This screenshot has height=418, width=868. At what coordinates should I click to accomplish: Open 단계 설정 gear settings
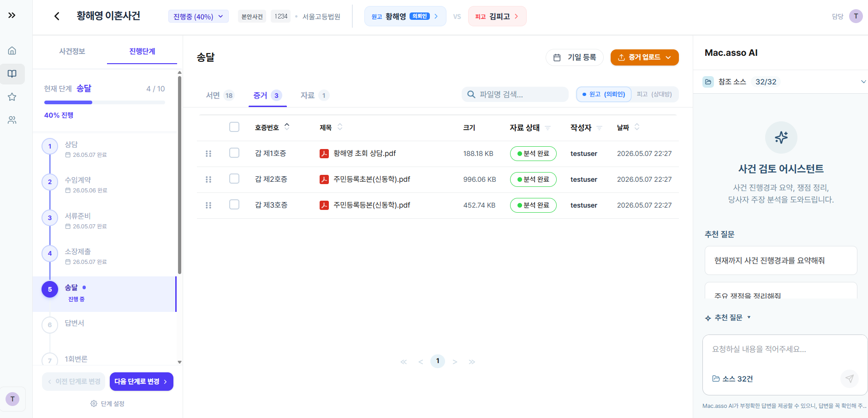point(107,404)
